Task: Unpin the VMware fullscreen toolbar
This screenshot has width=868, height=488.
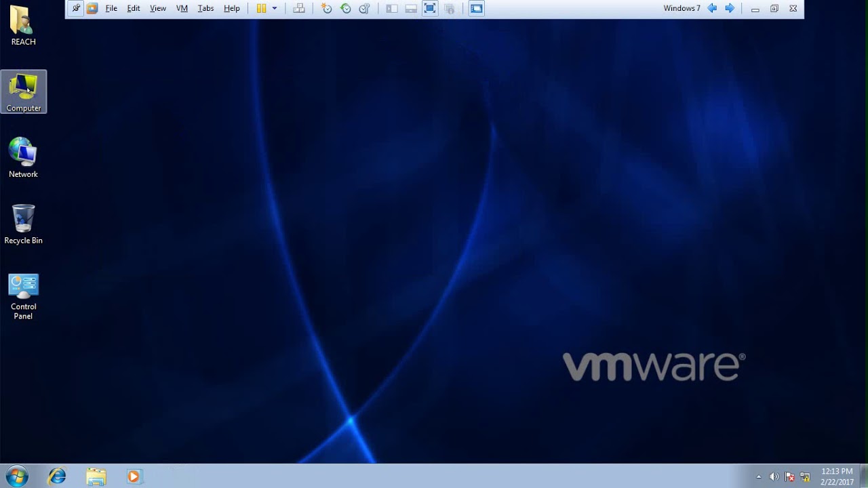Action: (x=76, y=9)
